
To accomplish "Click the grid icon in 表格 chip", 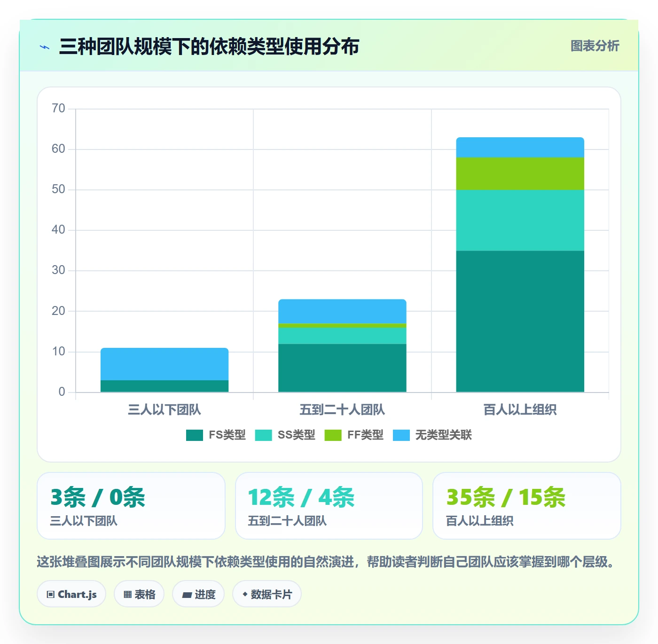I will coord(127,595).
